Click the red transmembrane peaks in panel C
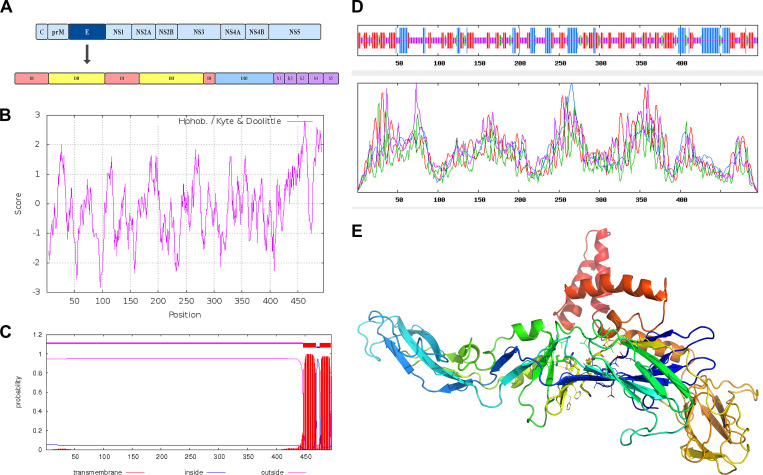 317,402
